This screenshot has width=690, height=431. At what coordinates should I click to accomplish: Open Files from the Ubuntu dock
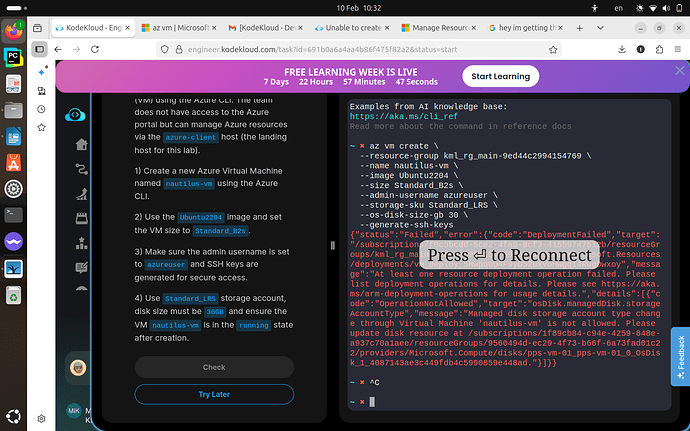[x=13, y=110]
